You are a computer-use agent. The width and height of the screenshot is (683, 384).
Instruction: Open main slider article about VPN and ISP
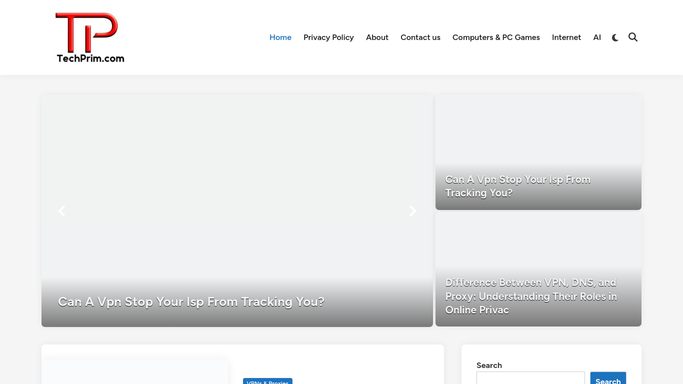pyautogui.click(x=191, y=302)
